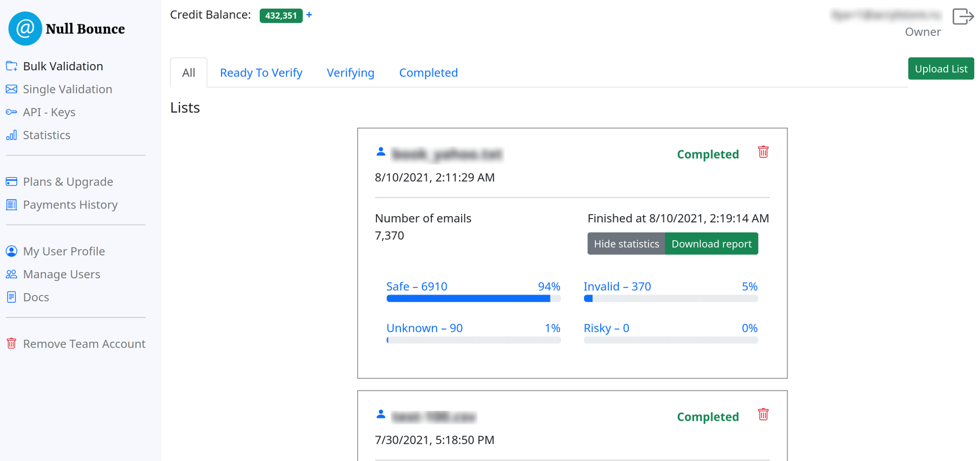Click the Plans & Upgrade card icon
The width and height of the screenshot is (980, 461).
tap(11, 182)
